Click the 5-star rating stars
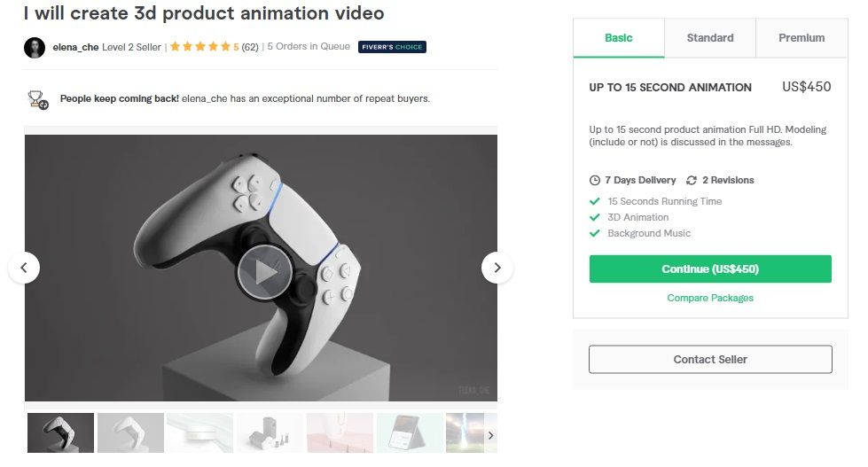 tap(199, 46)
